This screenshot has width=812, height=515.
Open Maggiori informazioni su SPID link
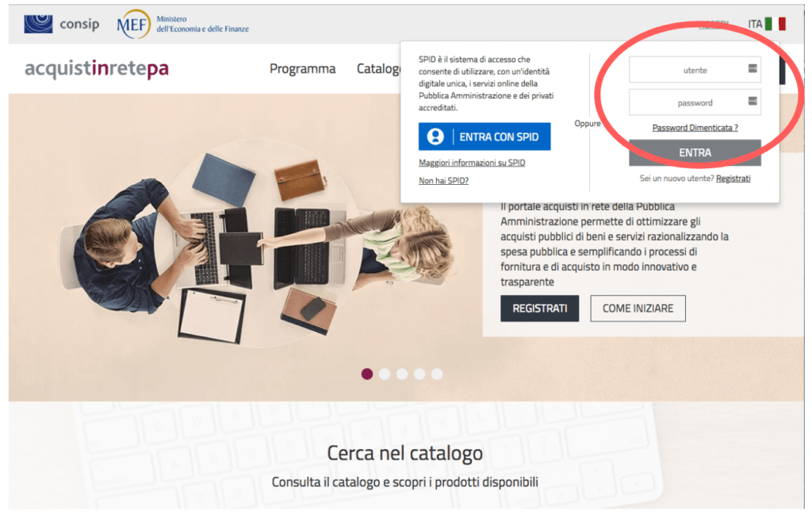click(x=472, y=163)
